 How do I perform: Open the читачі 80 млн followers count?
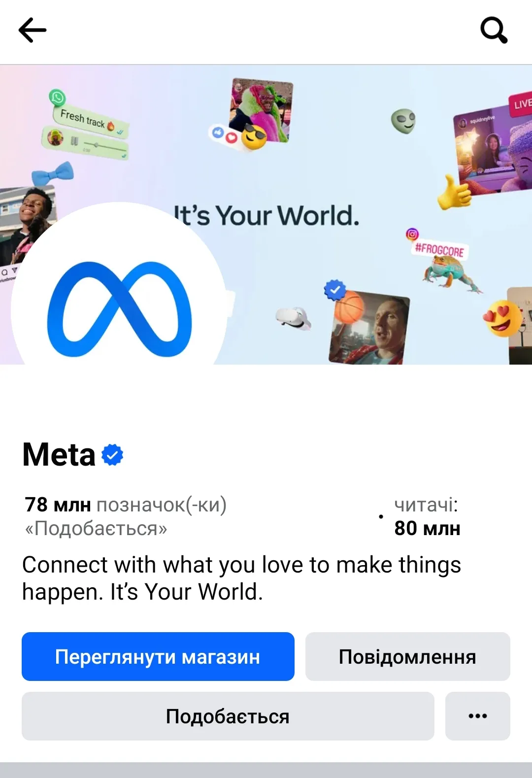[x=427, y=516]
